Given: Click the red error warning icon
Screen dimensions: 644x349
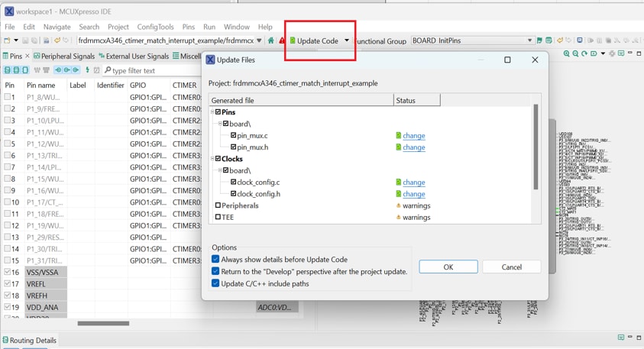Looking at the screenshot, I should [282, 40].
